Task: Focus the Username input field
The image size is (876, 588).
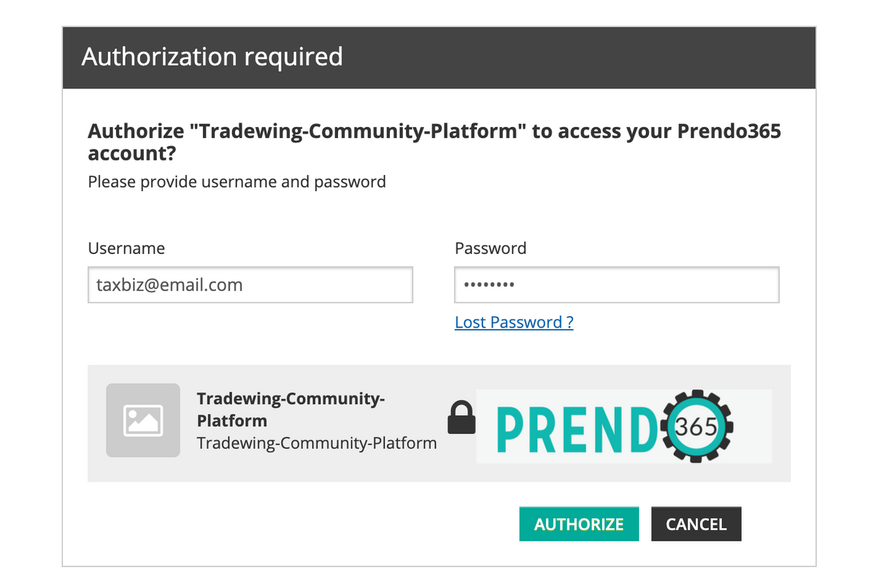Action: click(250, 285)
